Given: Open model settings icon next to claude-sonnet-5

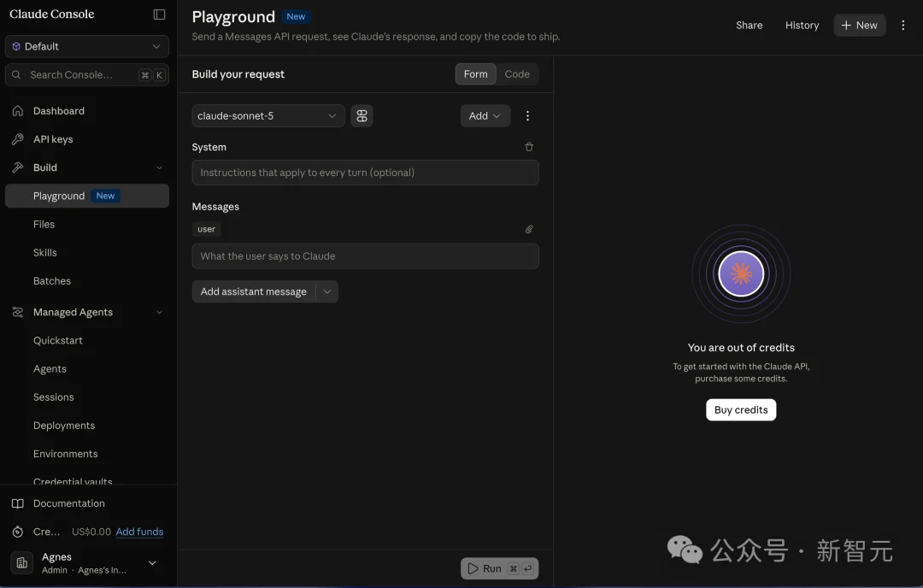Looking at the screenshot, I should 362,116.
